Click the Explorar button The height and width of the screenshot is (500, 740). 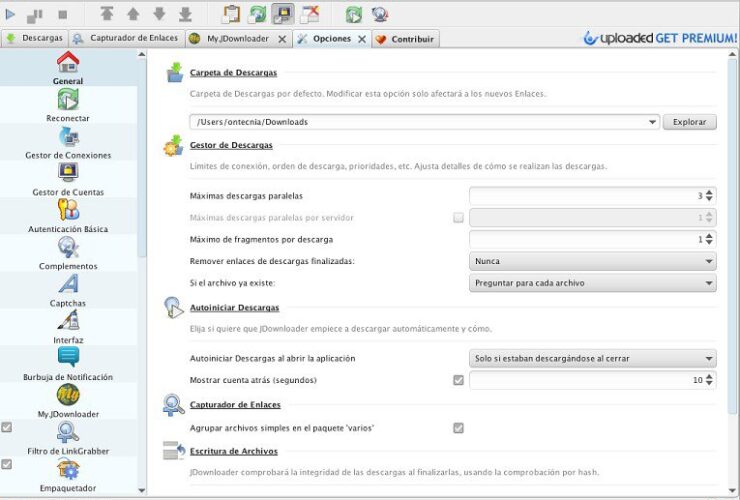(x=690, y=122)
